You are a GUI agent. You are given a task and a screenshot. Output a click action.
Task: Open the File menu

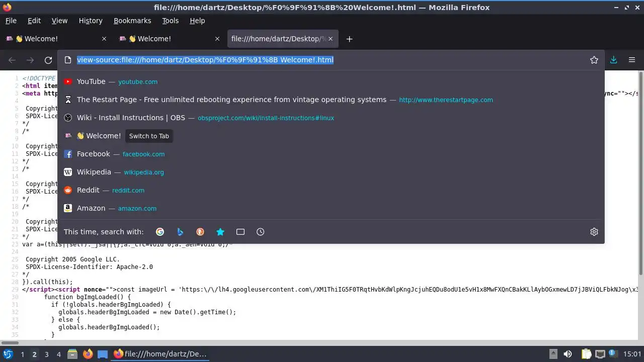[11, 21]
